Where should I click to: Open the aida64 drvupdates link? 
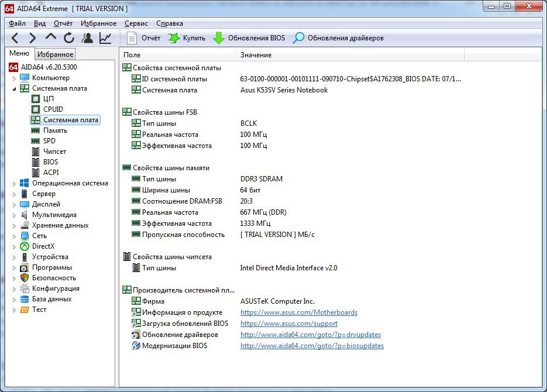click(311, 335)
